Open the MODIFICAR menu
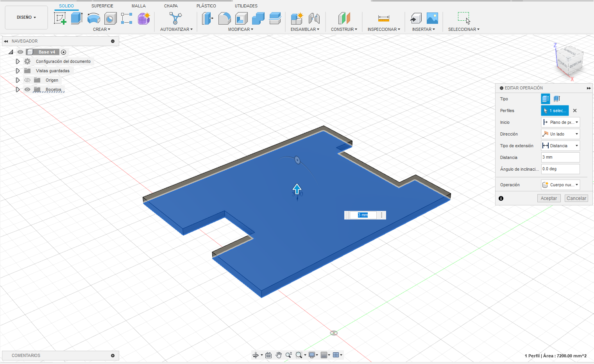594x364 pixels. (x=241, y=29)
